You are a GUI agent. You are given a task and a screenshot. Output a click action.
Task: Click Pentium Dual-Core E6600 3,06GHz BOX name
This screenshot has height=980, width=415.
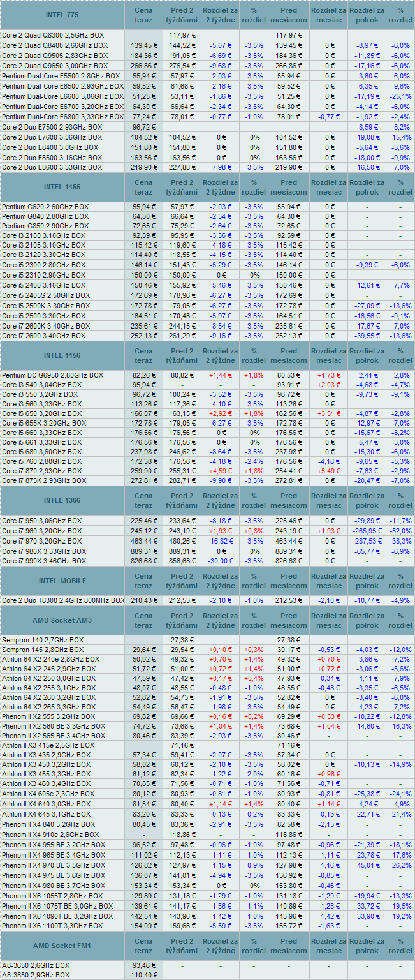point(63,96)
